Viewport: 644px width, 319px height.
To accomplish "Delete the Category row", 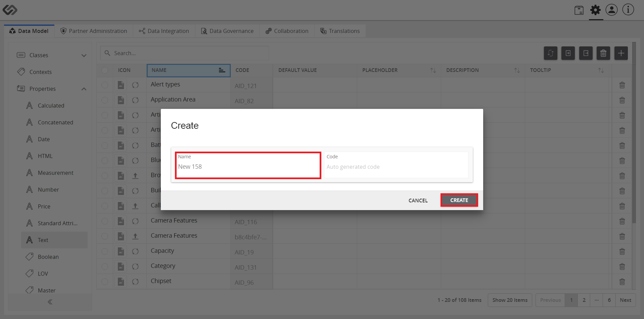I will 622,267.
